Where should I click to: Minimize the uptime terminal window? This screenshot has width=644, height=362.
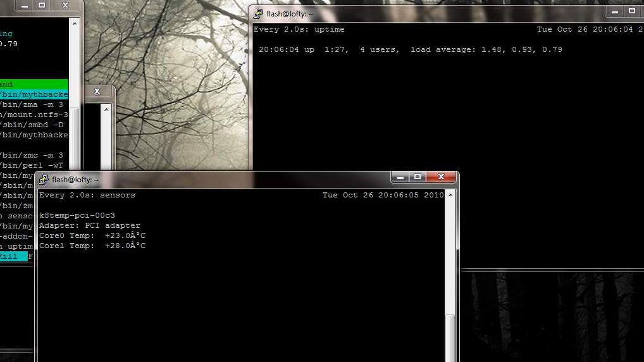(x=615, y=11)
